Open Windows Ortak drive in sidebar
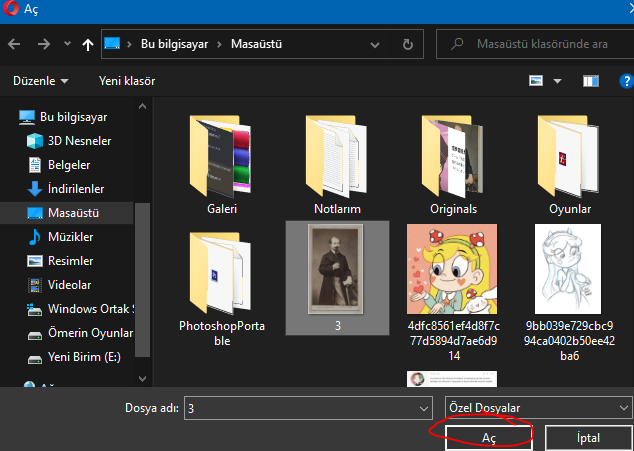Viewport: 634px width, 451px height. (79, 309)
